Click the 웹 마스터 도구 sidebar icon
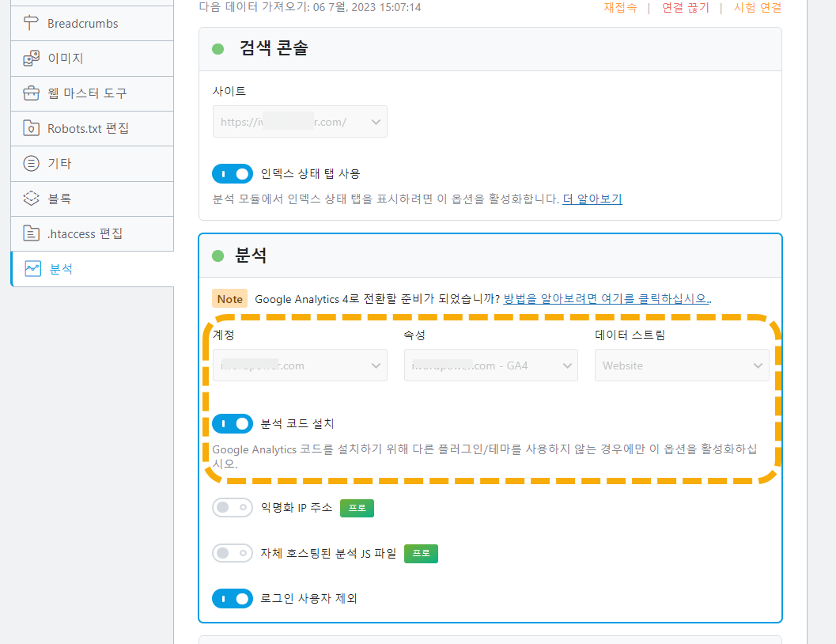 31,93
